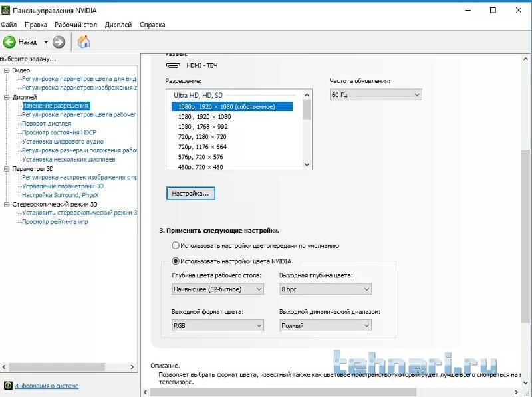Select 1080p, 1920 × 1080 (собственное) resolution
Screen dimensions: 532x397
tap(231, 106)
